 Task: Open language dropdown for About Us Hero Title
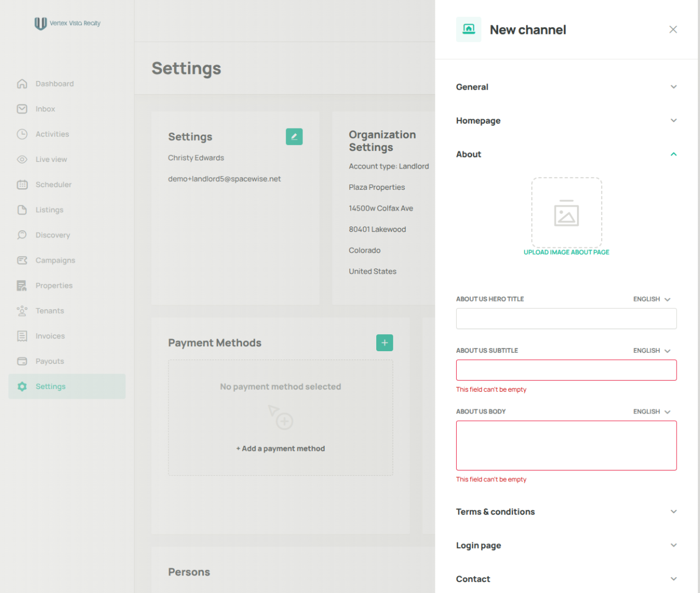[x=652, y=299]
